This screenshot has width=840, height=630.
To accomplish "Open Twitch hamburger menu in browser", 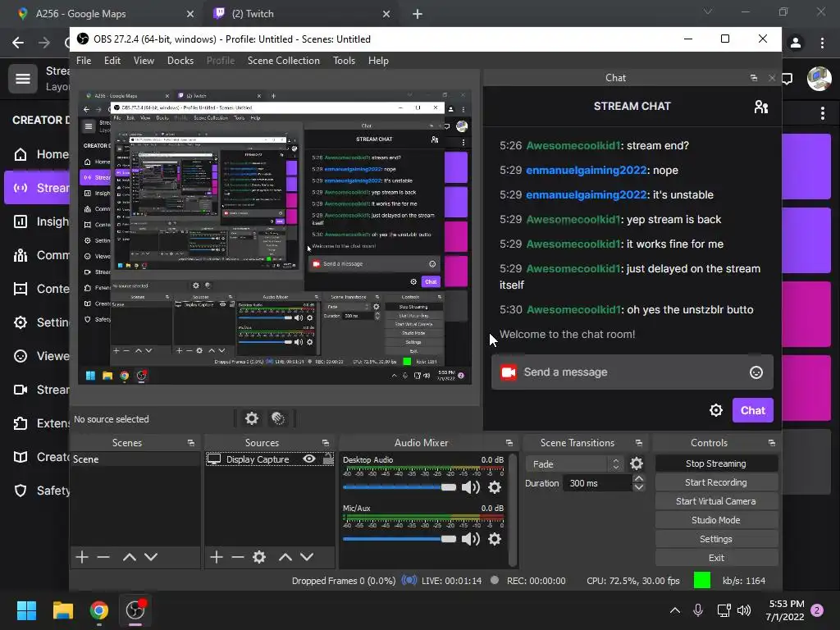I will (22, 79).
